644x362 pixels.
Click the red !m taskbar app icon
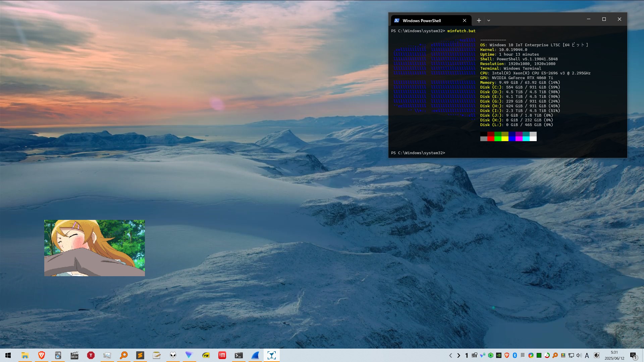click(222, 355)
